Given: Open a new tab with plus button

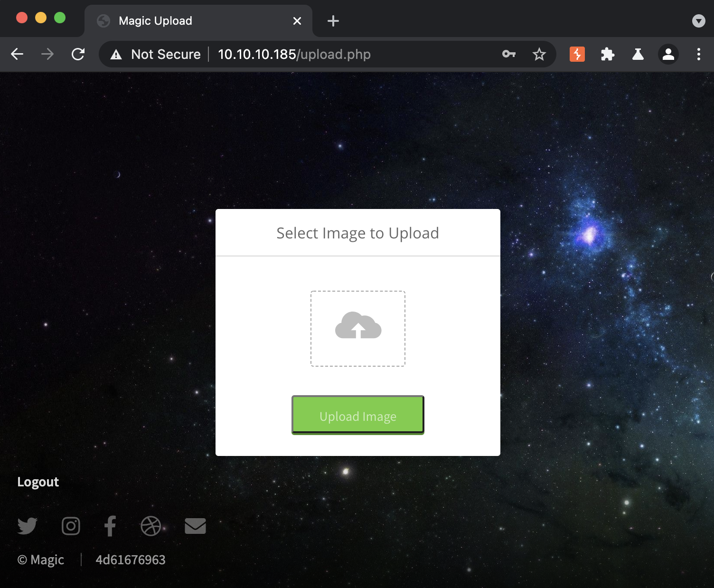Looking at the screenshot, I should [x=333, y=21].
